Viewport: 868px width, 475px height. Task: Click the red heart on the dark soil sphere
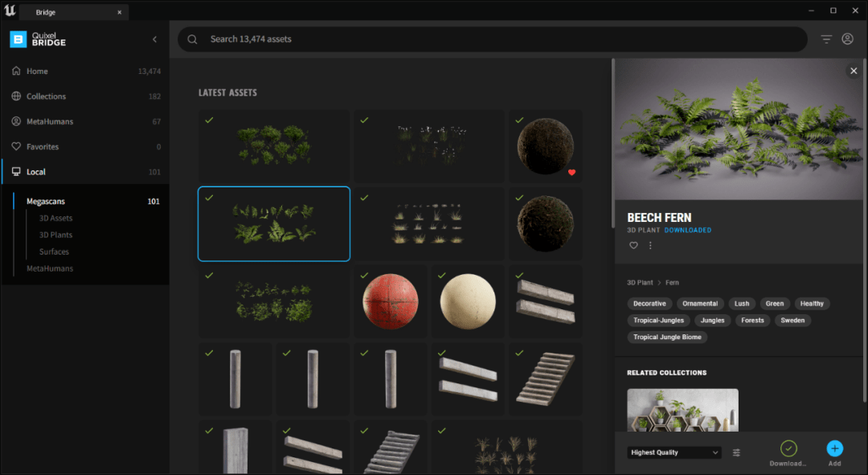click(x=571, y=172)
